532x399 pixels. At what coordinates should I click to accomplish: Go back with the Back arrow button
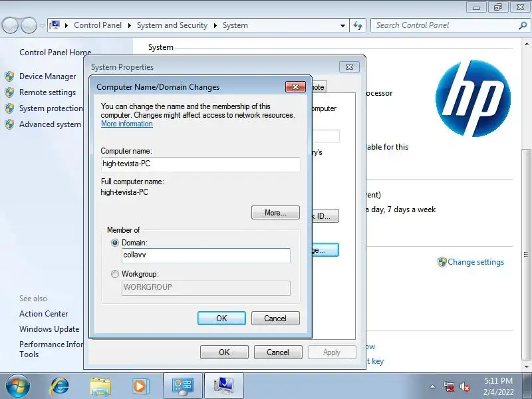[x=10, y=25]
